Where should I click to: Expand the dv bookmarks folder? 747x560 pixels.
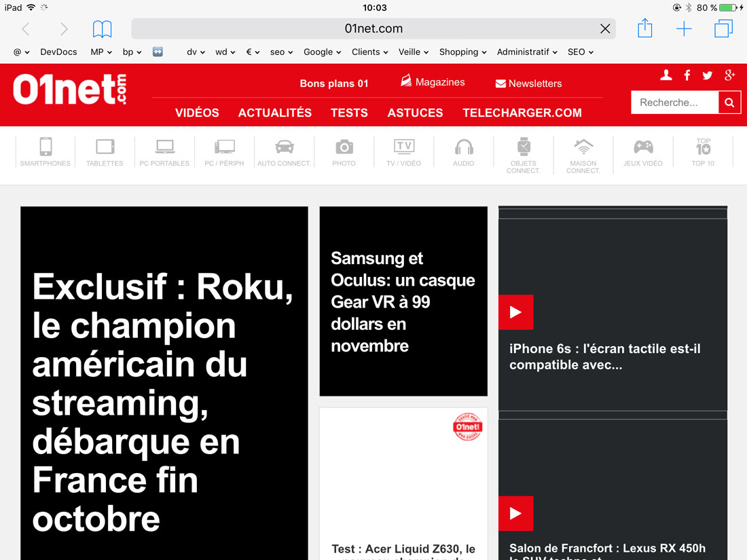196,52
